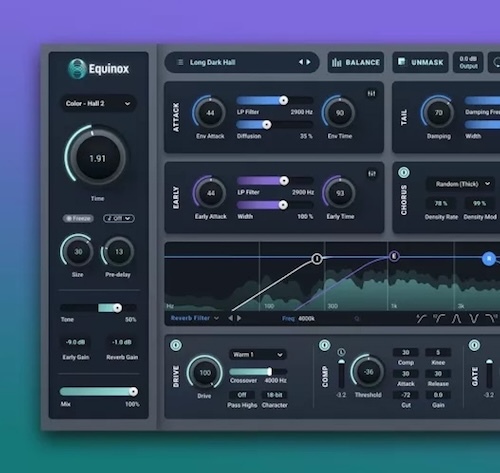Enable the Freeze switch
Viewport: 500px width, 473px height.
(78, 219)
